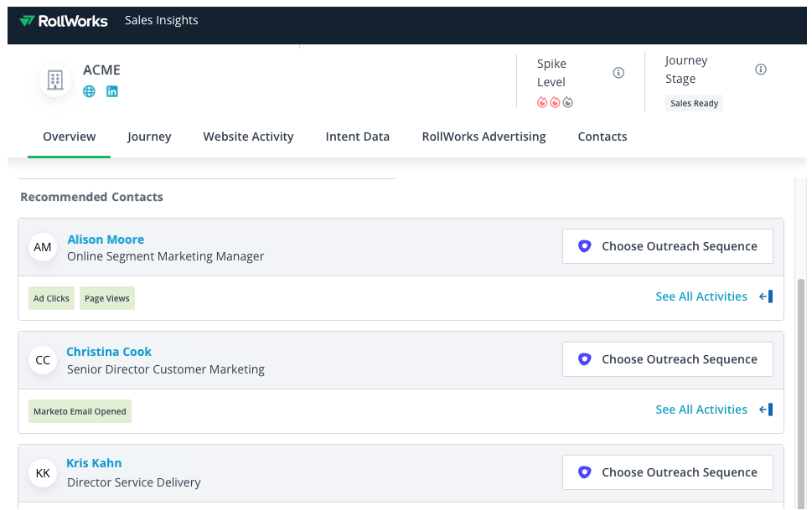Click the Journey Stage info icon
812x510 pixels.
(761, 70)
